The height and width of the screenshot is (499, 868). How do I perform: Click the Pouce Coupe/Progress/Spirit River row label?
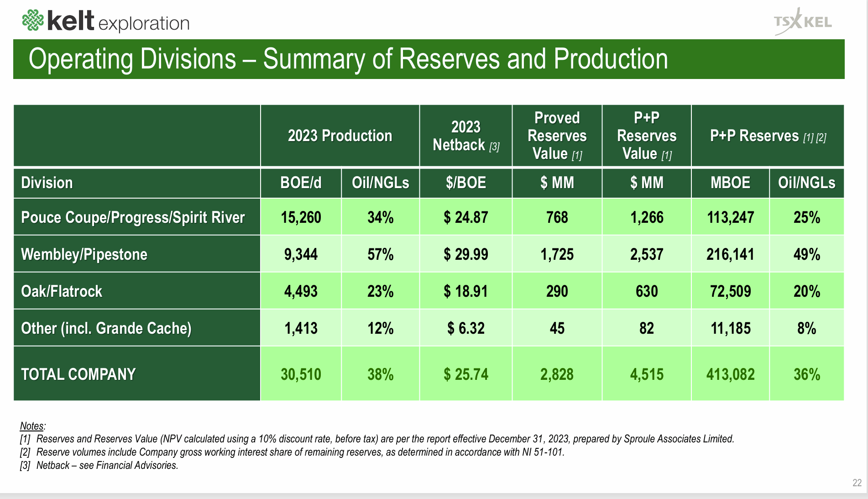132,217
